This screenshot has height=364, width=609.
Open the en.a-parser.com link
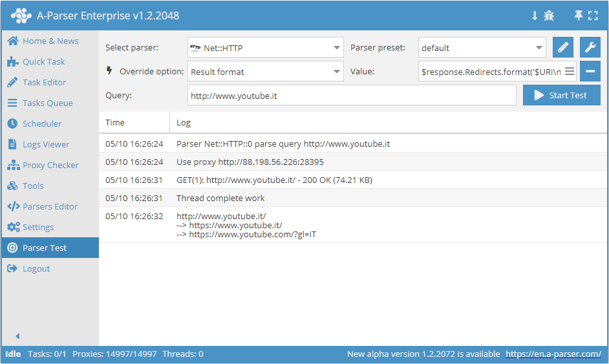(x=553, y=354)
